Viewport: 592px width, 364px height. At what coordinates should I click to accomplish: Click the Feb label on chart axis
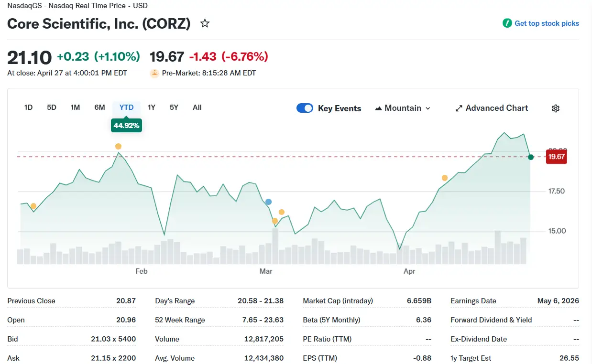pos(142,271)
